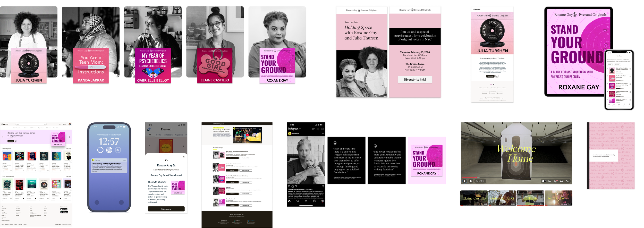Open Instagram search magnifier in bottom bar

(298, 201)
